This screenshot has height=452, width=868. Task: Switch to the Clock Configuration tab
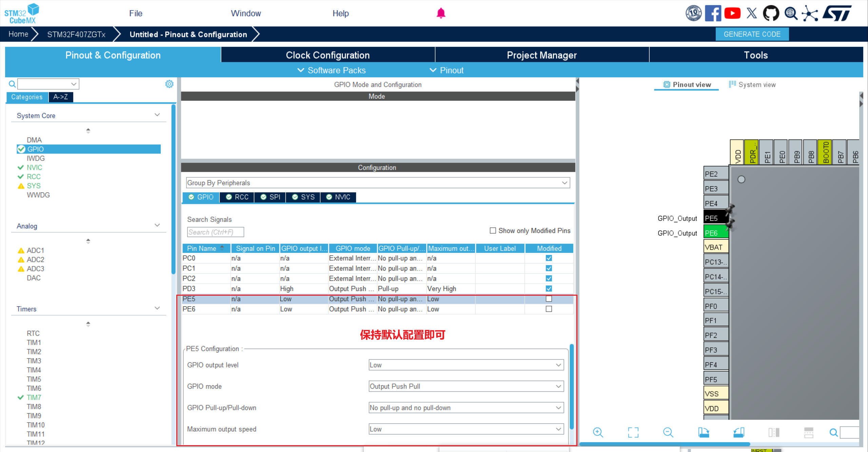(x=328, y=55)
